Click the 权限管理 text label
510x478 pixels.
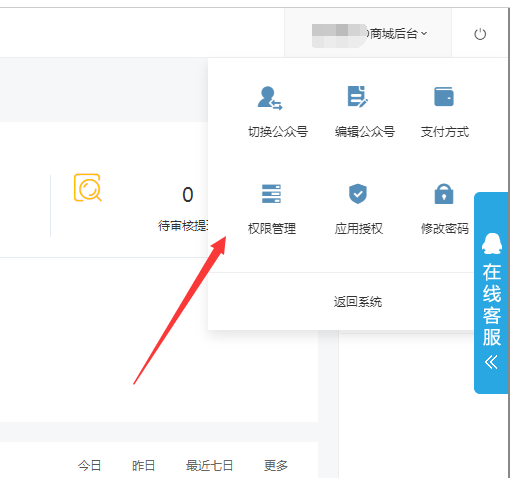coord(272,229)
